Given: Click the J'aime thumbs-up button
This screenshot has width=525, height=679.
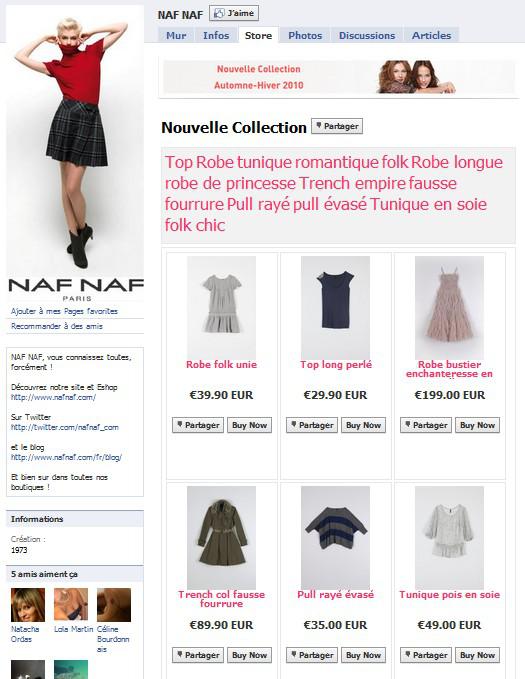Looking at the screenshot, I should point(234,13).
